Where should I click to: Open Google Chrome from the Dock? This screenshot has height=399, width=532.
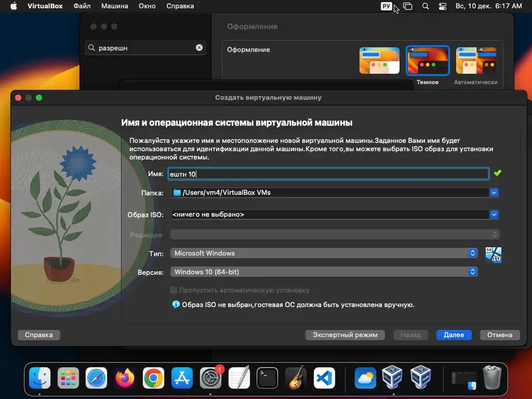tap(153, 378)
